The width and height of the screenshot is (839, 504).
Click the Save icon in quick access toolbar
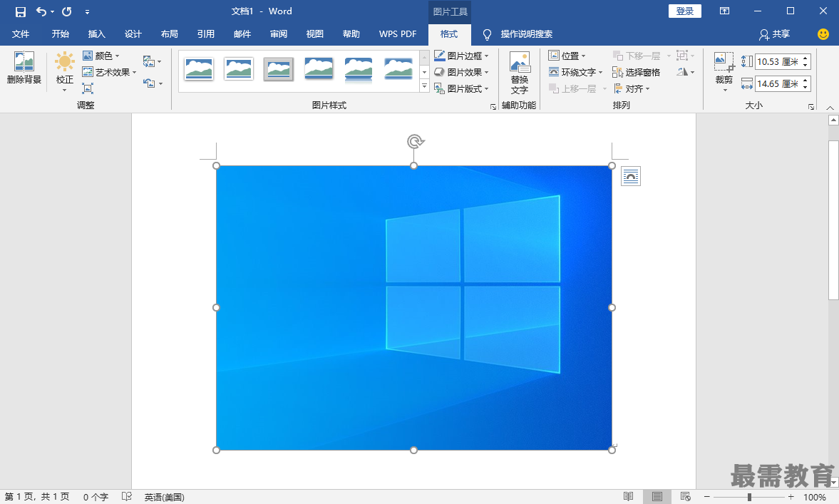coord(21,11)
